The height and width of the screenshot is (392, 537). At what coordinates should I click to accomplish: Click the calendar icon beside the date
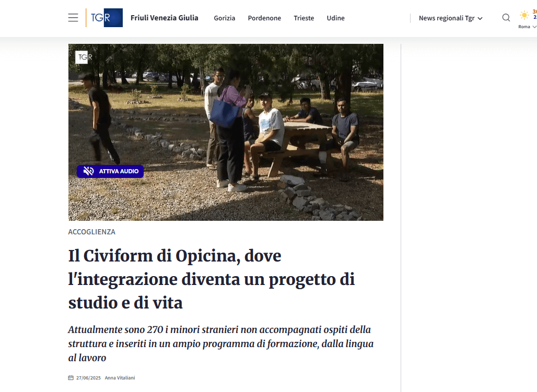71,377
